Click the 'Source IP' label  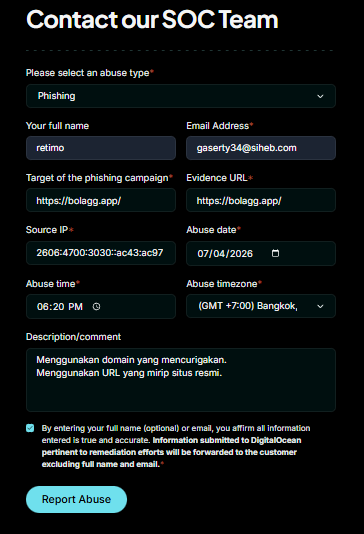point(47,230)
